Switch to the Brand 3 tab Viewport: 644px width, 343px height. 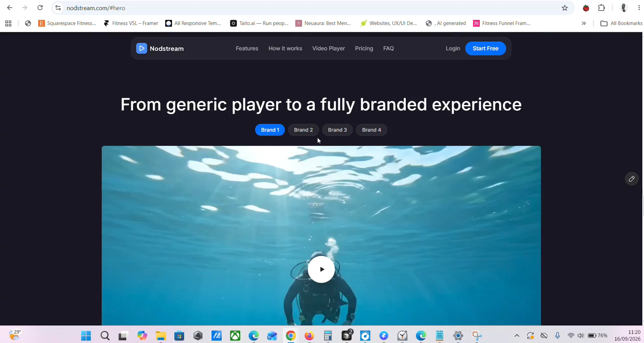pos(337,130)
